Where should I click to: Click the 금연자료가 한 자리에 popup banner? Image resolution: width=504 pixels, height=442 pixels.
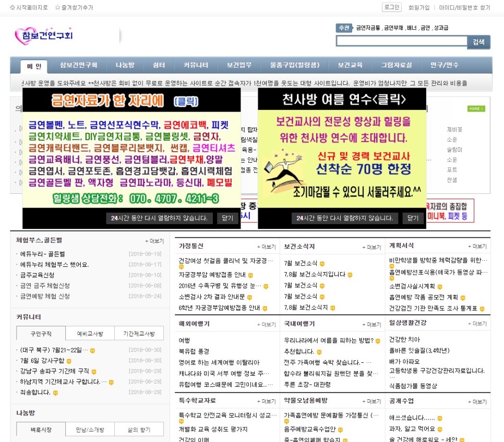[131, 148]
